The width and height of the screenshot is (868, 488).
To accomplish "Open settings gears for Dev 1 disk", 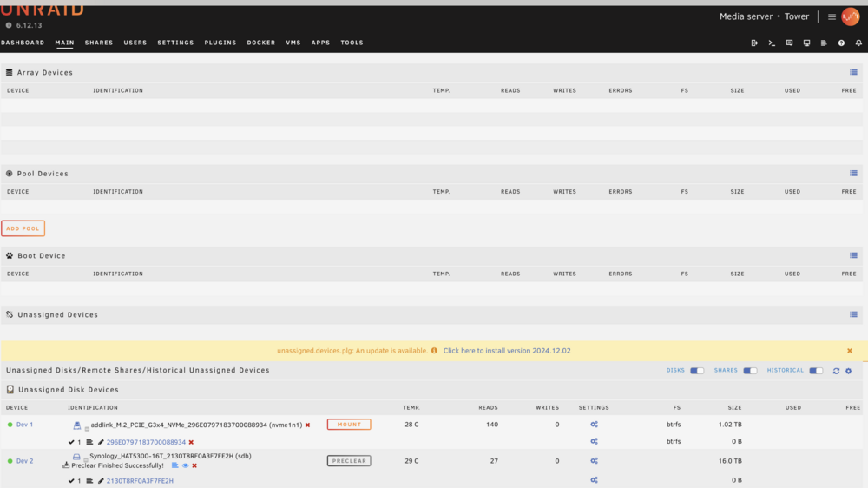I will (594, 425).
